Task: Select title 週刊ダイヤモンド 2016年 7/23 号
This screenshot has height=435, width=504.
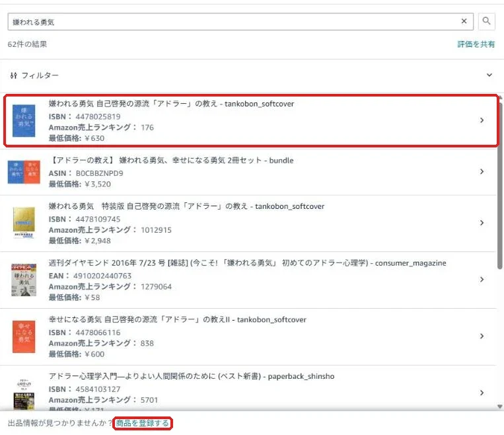Action: coord(248,263)
